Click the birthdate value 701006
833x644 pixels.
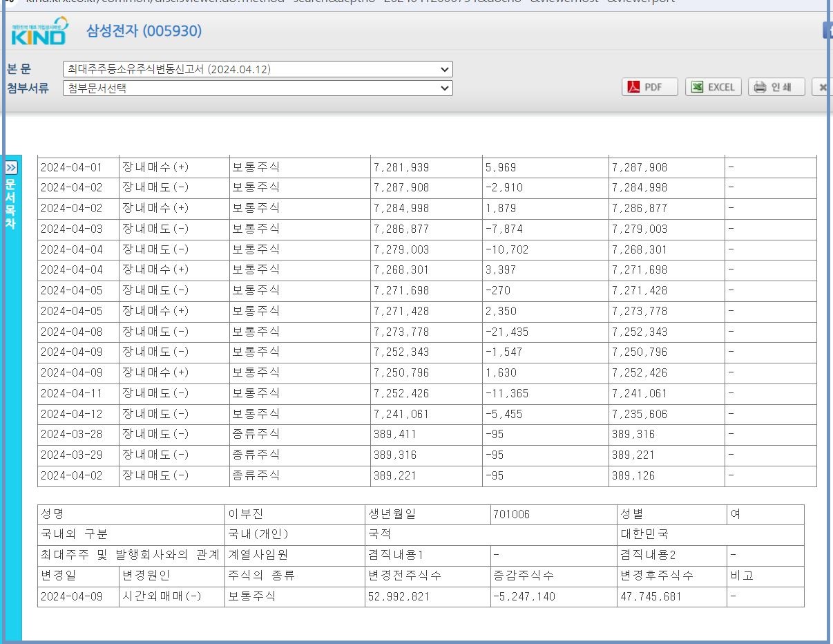pyautogui.click(x=512, y=514)
